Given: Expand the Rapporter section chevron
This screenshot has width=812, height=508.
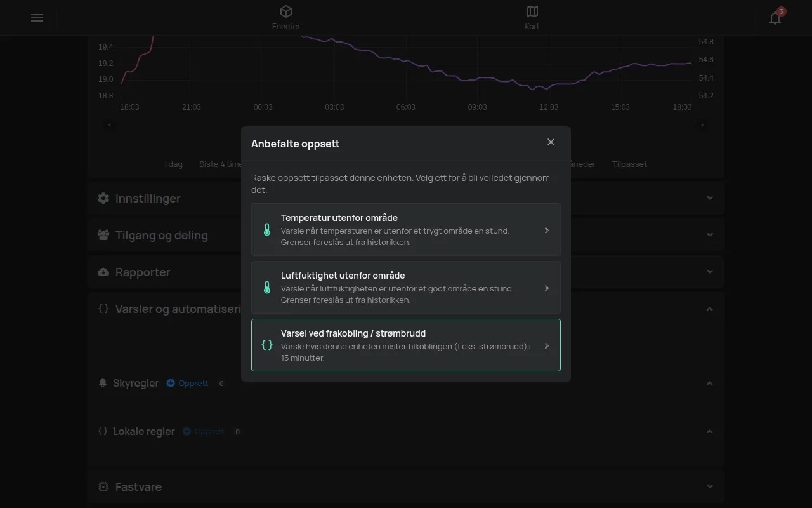Looking at the screenshot, I should click(710, 272).
